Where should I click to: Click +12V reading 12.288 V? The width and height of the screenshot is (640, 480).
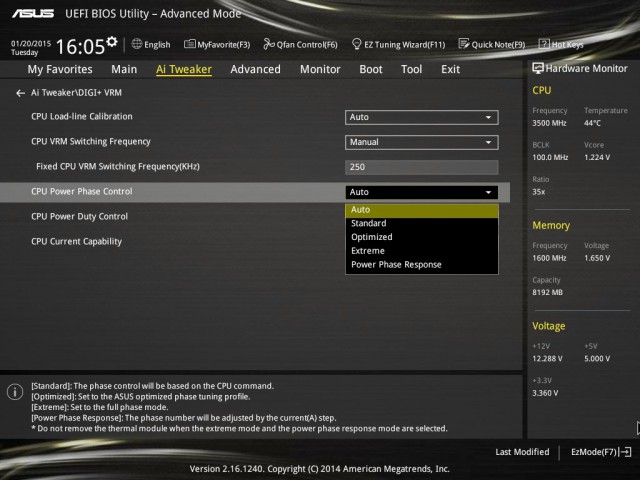pos(547,358)
